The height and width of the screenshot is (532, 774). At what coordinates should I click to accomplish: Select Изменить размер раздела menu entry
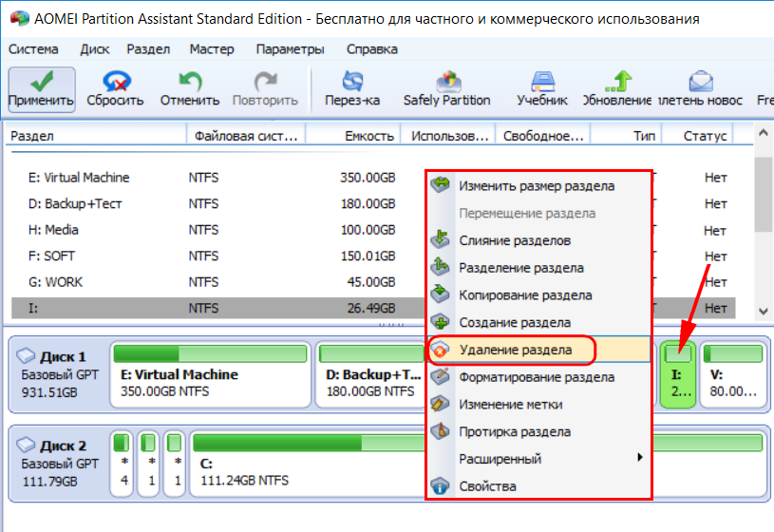[x=537, y=186]
